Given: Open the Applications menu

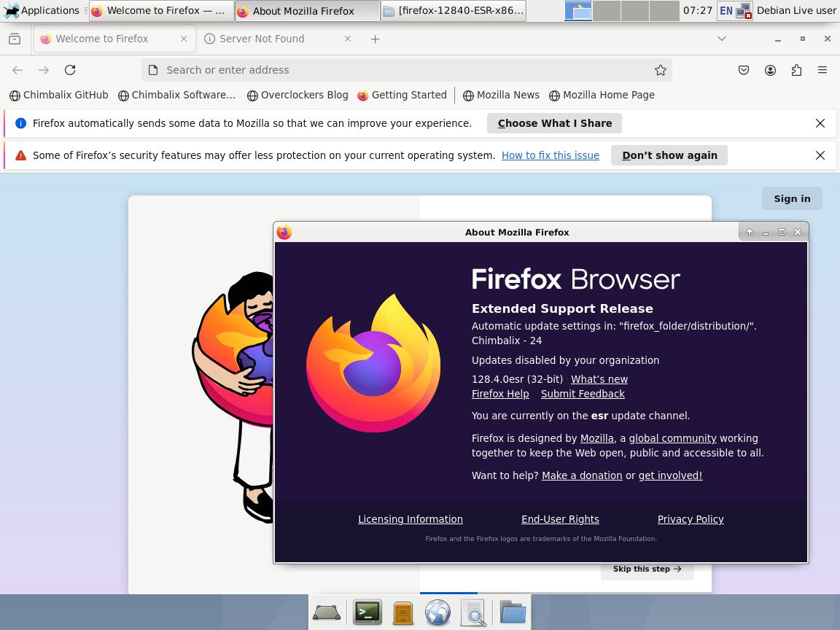Looking at the screenshot, I should click(42, 11).
